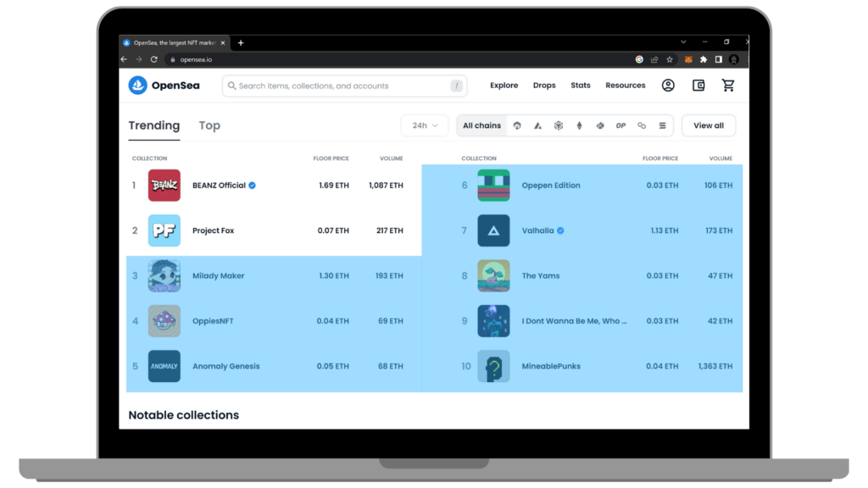Open the wallet icon in header
This screenshot has width=868, height=488.
coord(698,86)
